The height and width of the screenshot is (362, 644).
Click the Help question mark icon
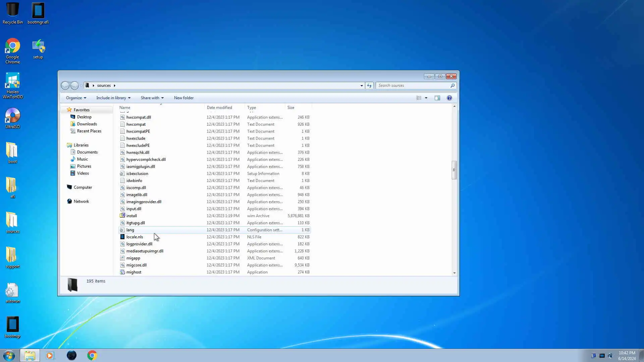[x=449, y=98]
